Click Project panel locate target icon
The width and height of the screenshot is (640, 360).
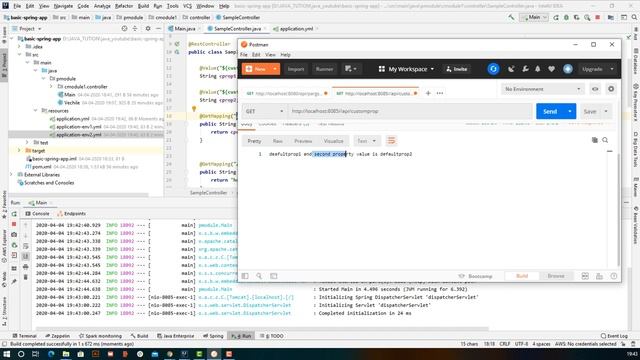(x=124, y=29)
